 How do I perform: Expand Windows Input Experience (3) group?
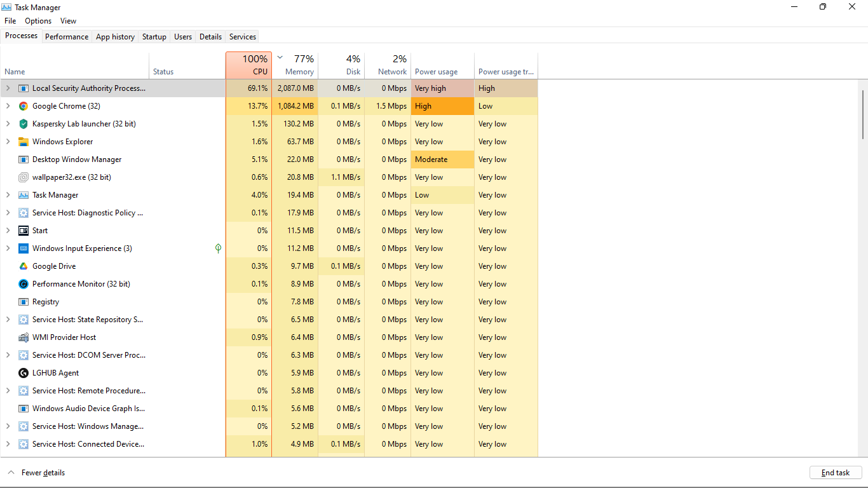(x=8, y=248)
